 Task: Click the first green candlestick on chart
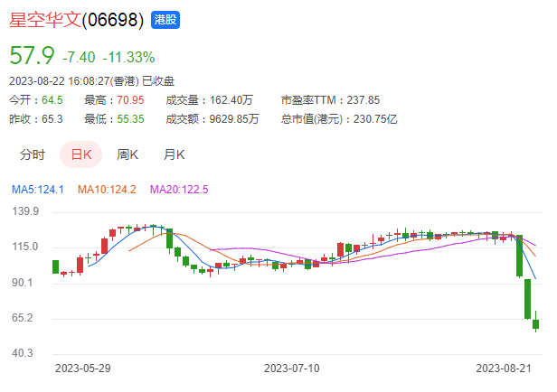(55, 266)
